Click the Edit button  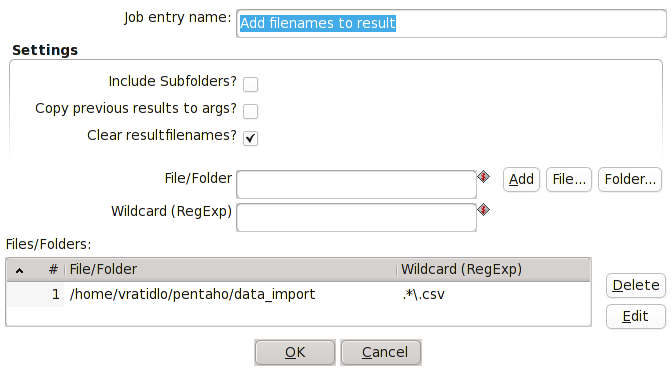636,316
